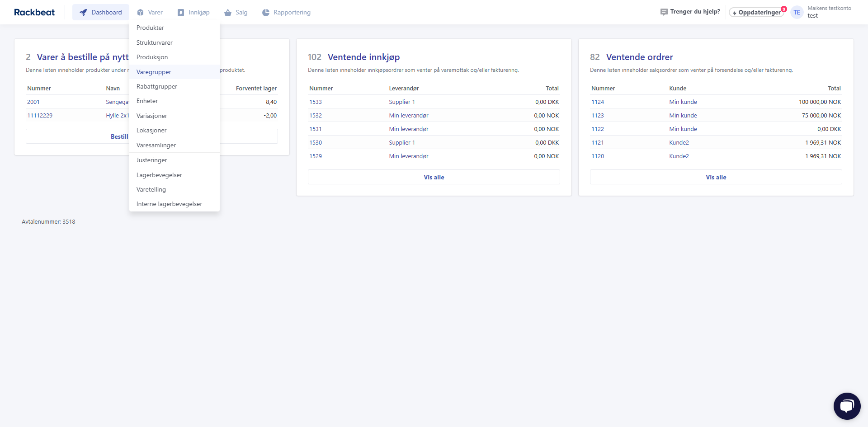
Task: Open Lagerbevegelser from the menu
Action: point(175,175)
